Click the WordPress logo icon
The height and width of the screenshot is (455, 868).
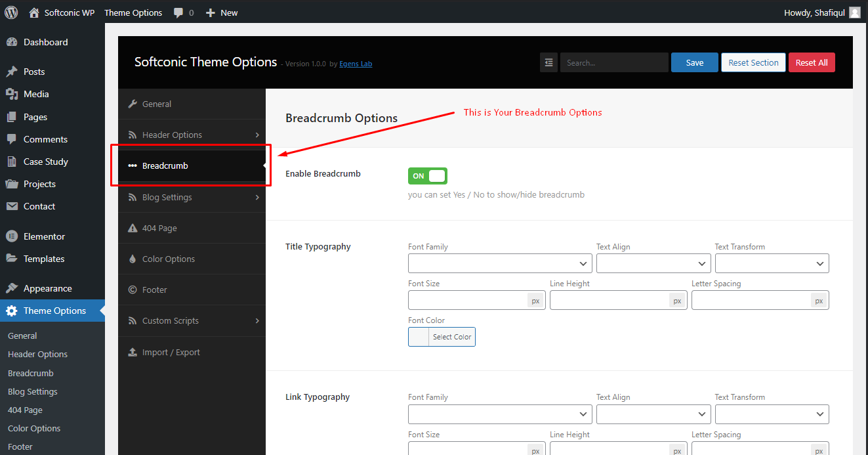click(11, 12)
